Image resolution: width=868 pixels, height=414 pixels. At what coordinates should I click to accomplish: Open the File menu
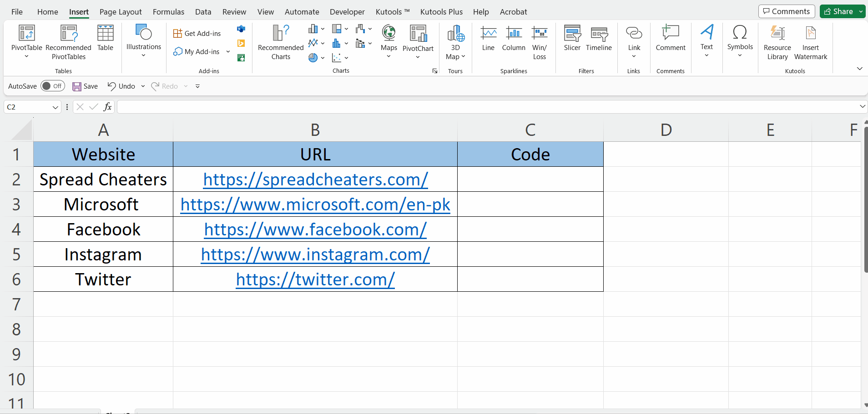click(17, 12)
